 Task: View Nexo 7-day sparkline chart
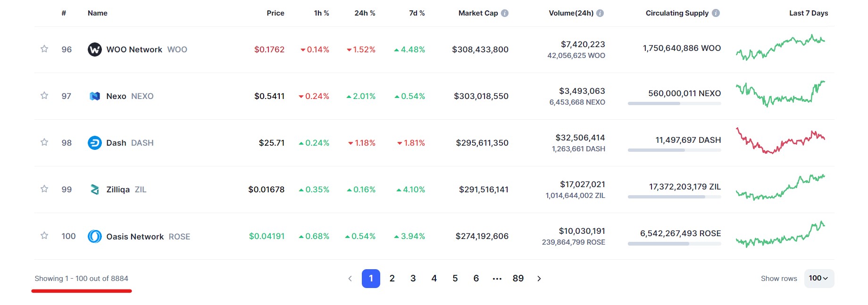coord(780,94)
